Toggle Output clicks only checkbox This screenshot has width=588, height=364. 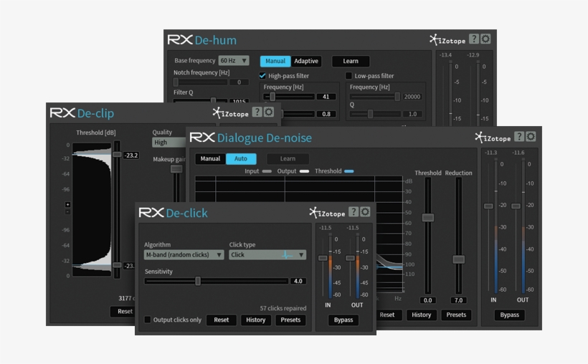coord(148,320)
